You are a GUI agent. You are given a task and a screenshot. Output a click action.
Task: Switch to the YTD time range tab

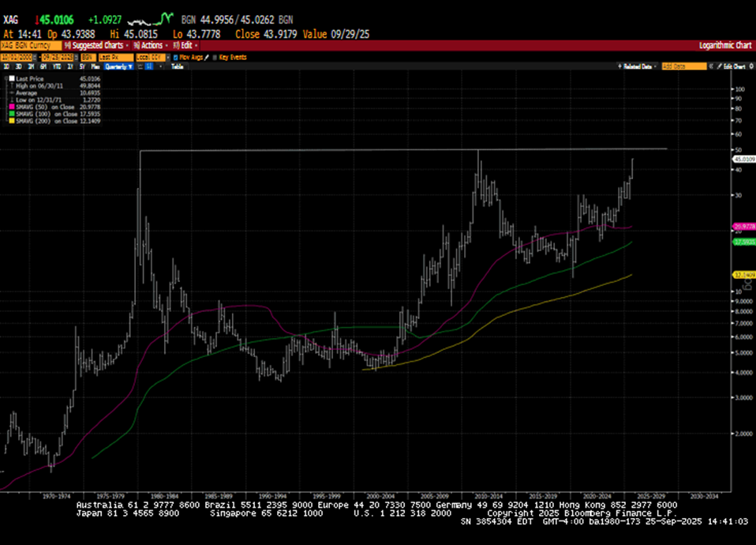(x=55, y=67)
